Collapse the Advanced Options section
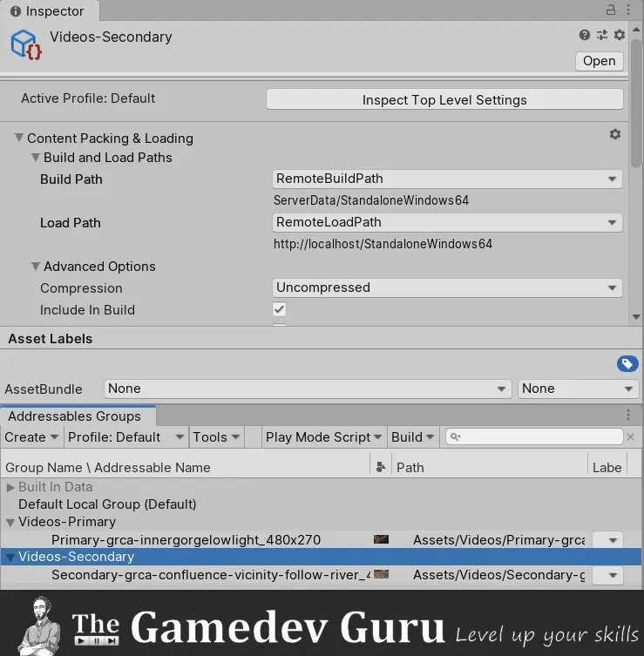The width and height of the screenshot is (644, 656). click(37, 267)
